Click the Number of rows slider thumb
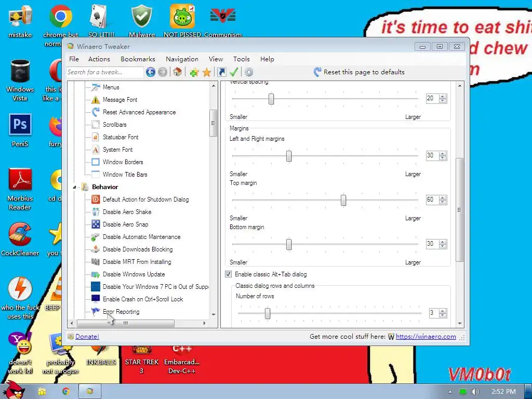The image size is (532, 399). point(268,313)
